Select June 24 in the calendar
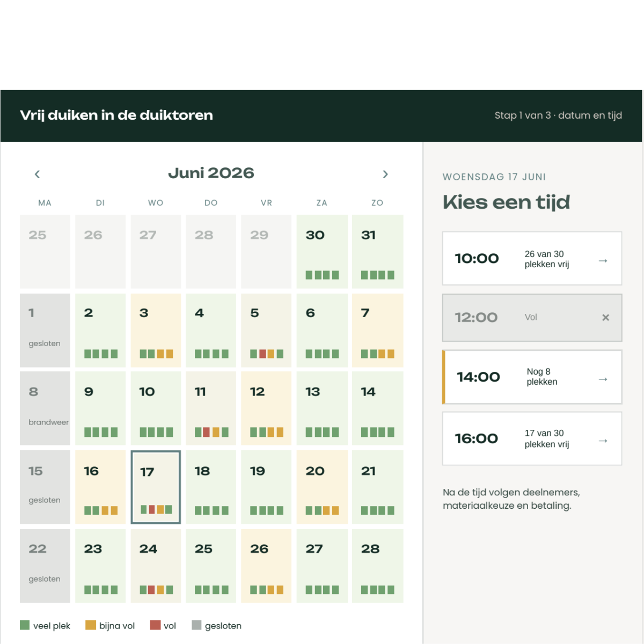 156,566
